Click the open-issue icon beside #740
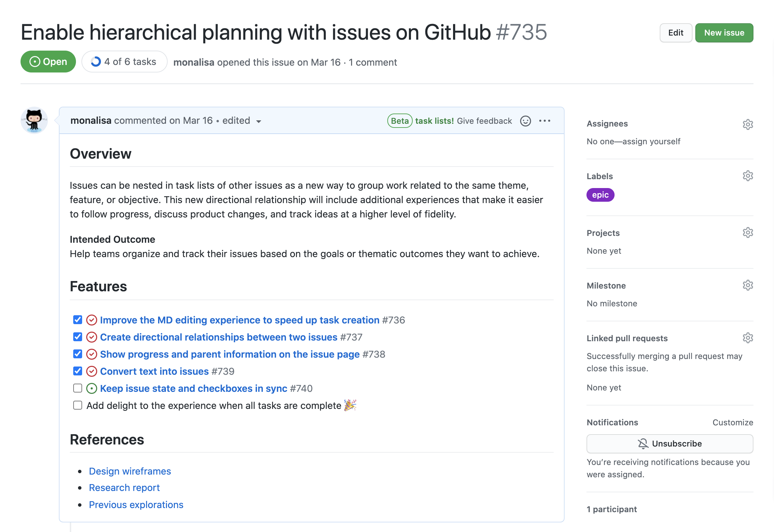The height and width of the screenshot is (532, 774). [x=91, y=388]
